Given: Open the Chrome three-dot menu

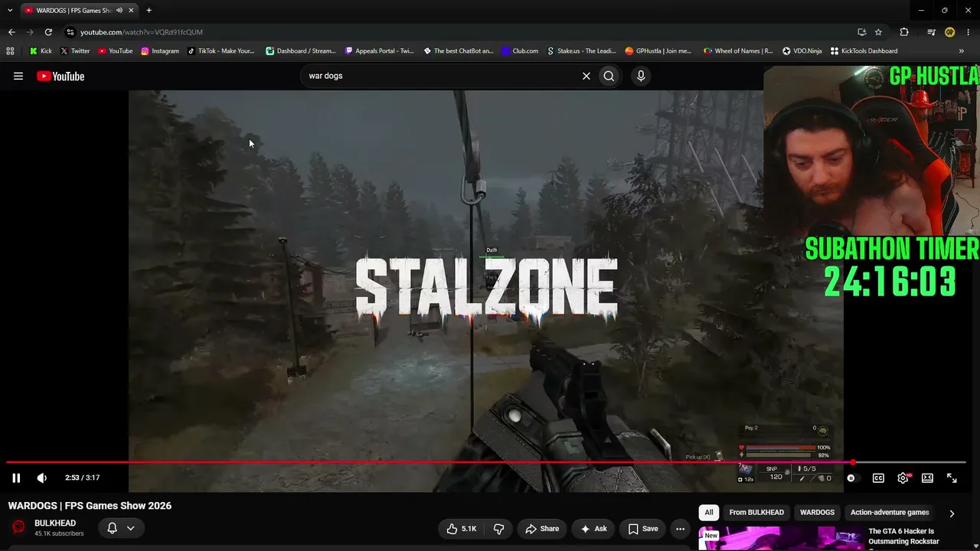Looking at the screenshot, I should 968,32.
